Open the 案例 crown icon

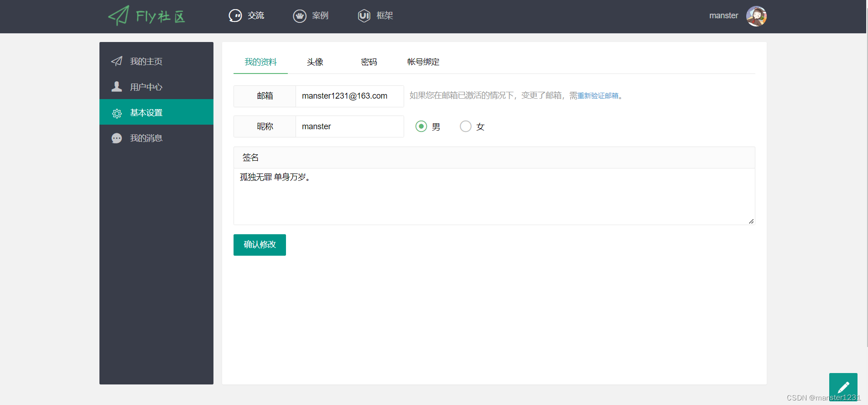[300, 16]
